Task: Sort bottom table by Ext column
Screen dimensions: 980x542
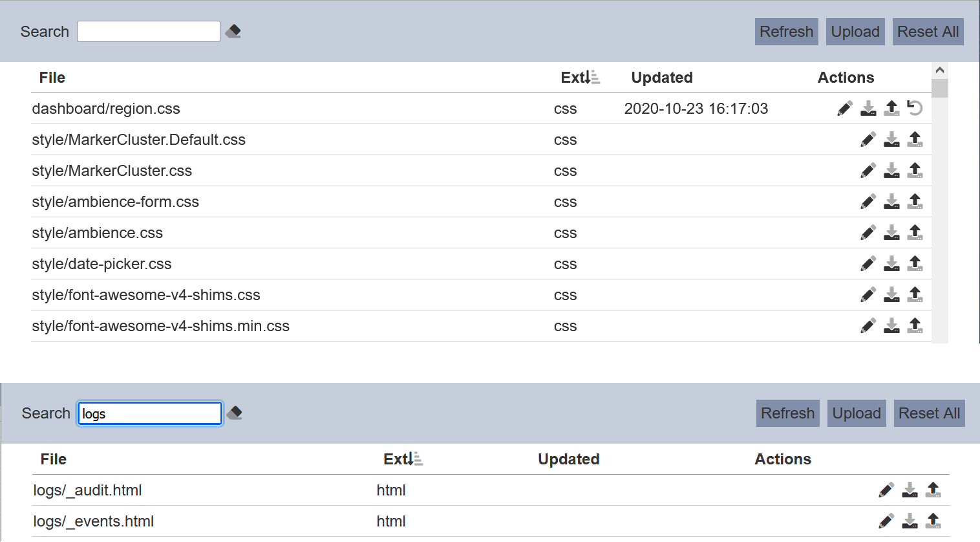Action: [403, 459]
